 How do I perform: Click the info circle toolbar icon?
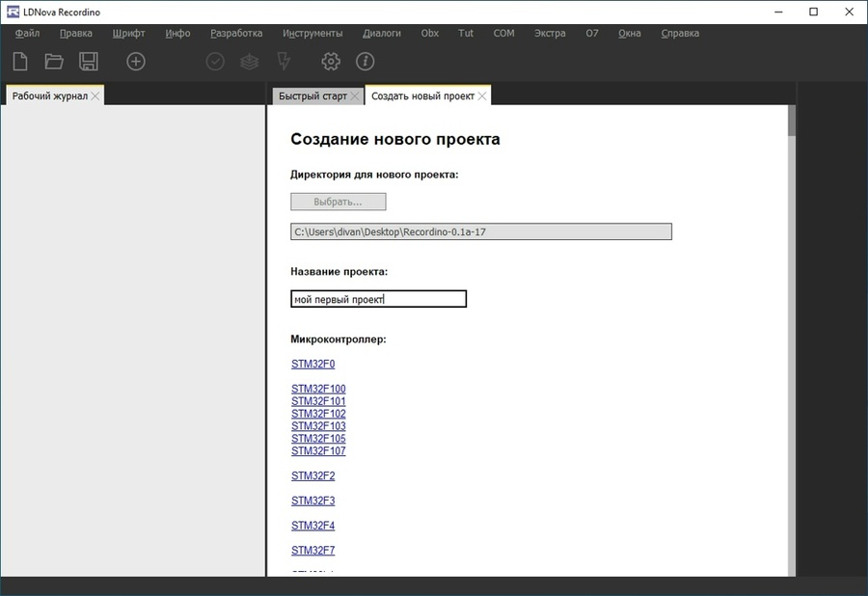tap(365, 62)
